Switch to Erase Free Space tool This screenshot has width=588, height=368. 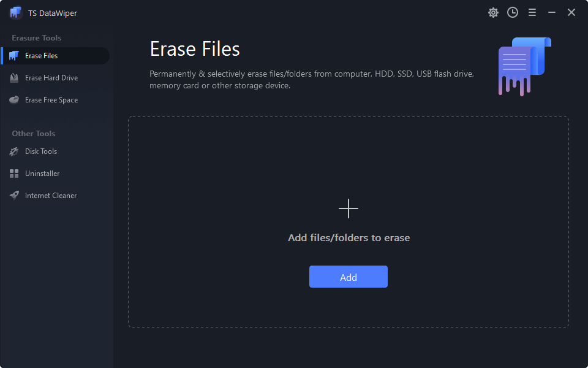click(x=52, y=99)
